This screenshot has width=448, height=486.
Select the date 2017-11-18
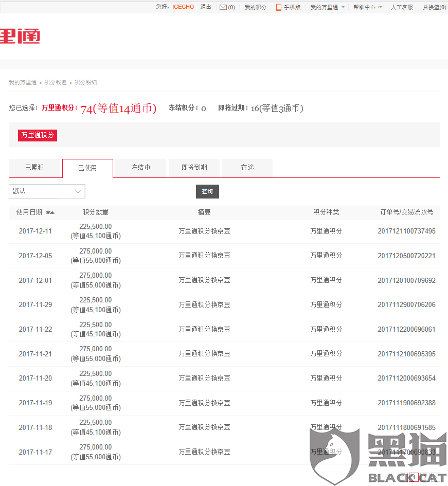pyautogui.click(x=35, y=428)
